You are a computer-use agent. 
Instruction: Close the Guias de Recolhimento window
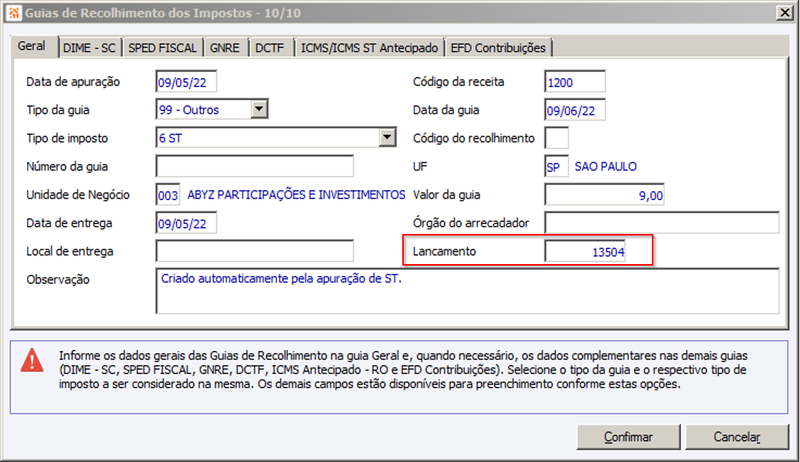point(785,13)
